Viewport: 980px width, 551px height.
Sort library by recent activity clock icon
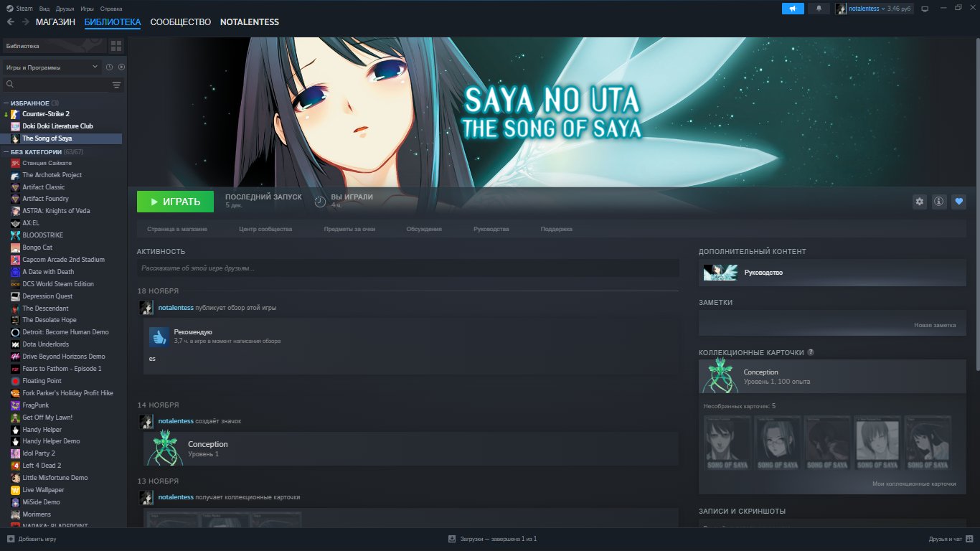click(x=110, y=67)
